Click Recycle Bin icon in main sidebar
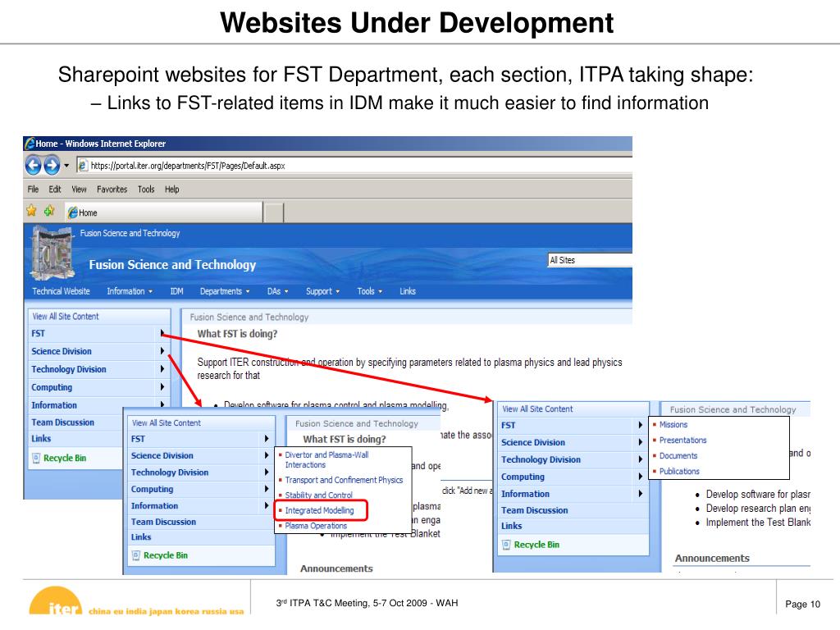The image size is (840, 630). (36, 458)
